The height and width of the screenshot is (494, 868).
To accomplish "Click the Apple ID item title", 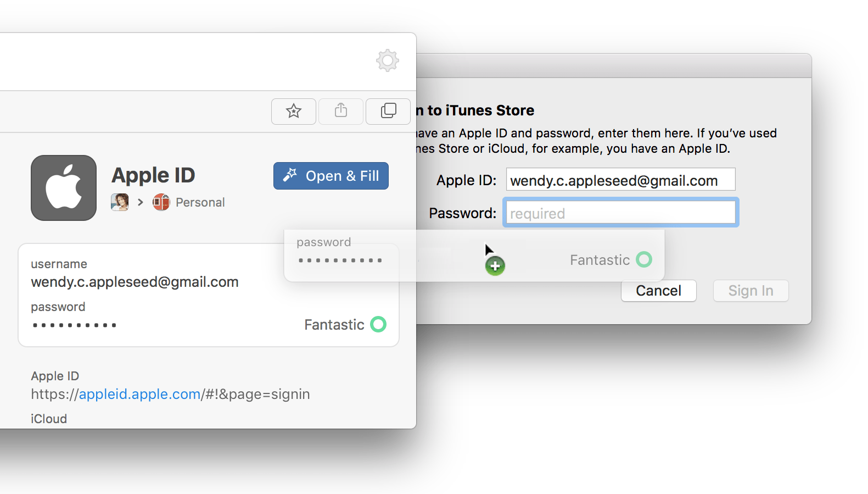I will click(x=153, y=175).
